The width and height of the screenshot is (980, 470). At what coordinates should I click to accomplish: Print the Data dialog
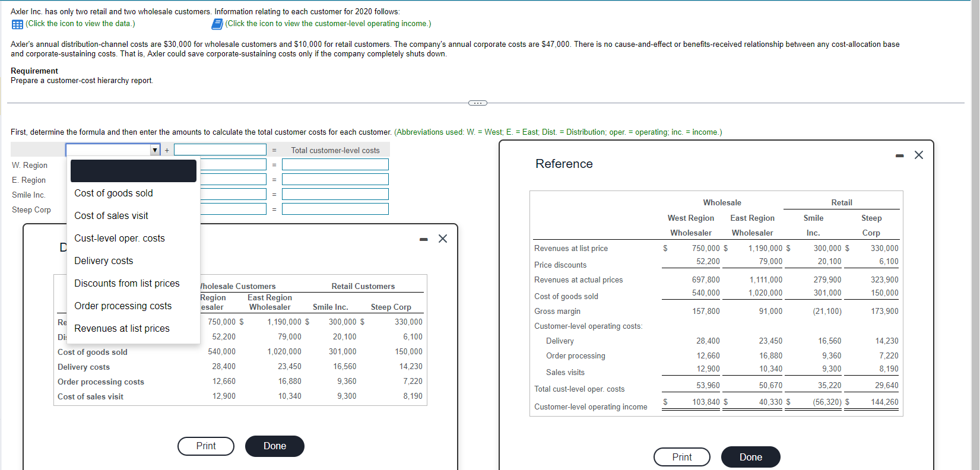coord(206,446)
